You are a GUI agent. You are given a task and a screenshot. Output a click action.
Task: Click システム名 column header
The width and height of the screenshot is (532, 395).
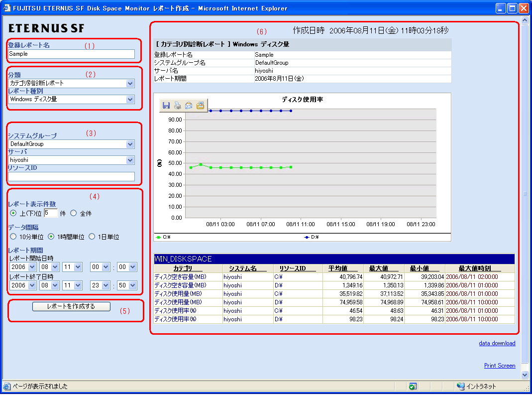[242, 268]
